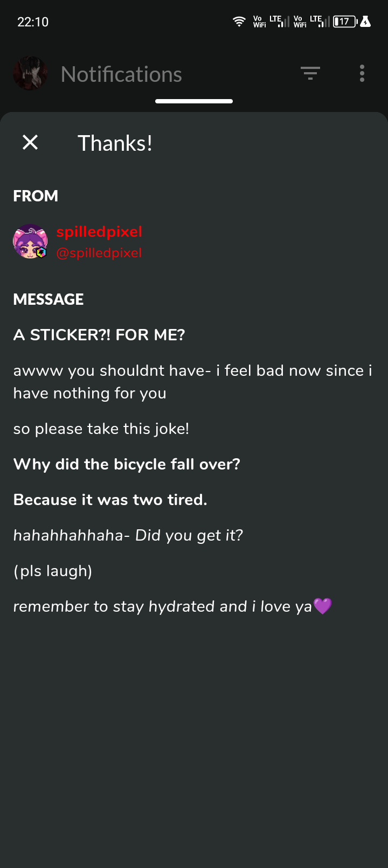Tap the purple heart emoji
The width and height of the screenshot is (388, 868).
(323, 606)
